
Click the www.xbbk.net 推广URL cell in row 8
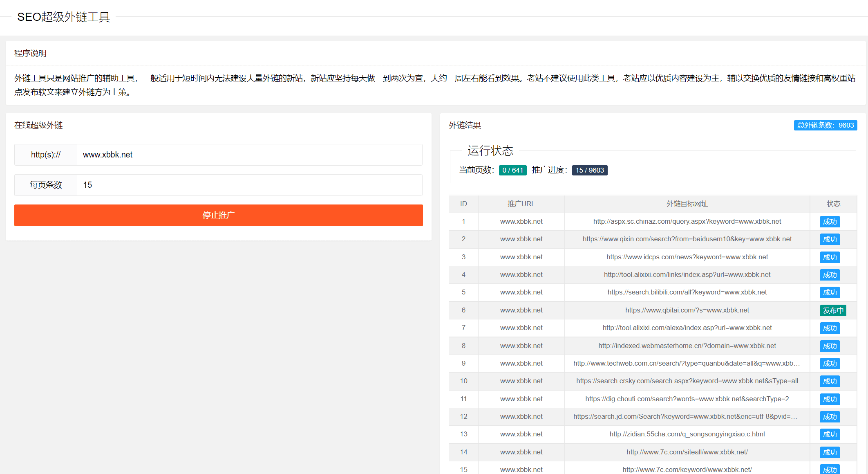pos(521,346)
